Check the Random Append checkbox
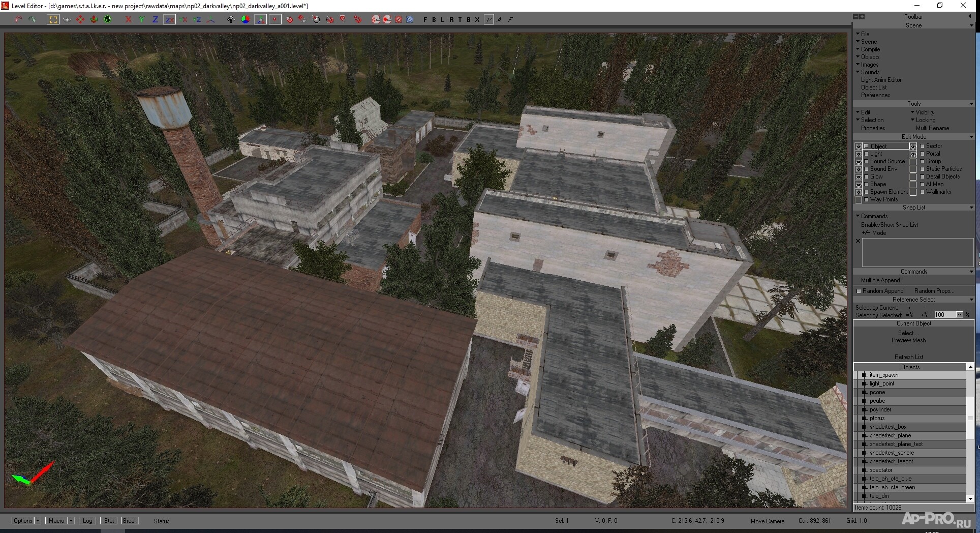Screen dimensions: 980x533 coord(859,291)
